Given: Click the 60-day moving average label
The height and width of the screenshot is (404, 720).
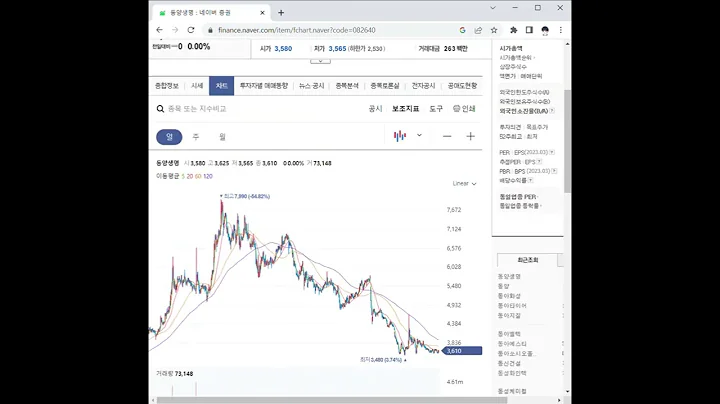Looking at the screenshot, I should pyautogui.click(x=198, y=176).
